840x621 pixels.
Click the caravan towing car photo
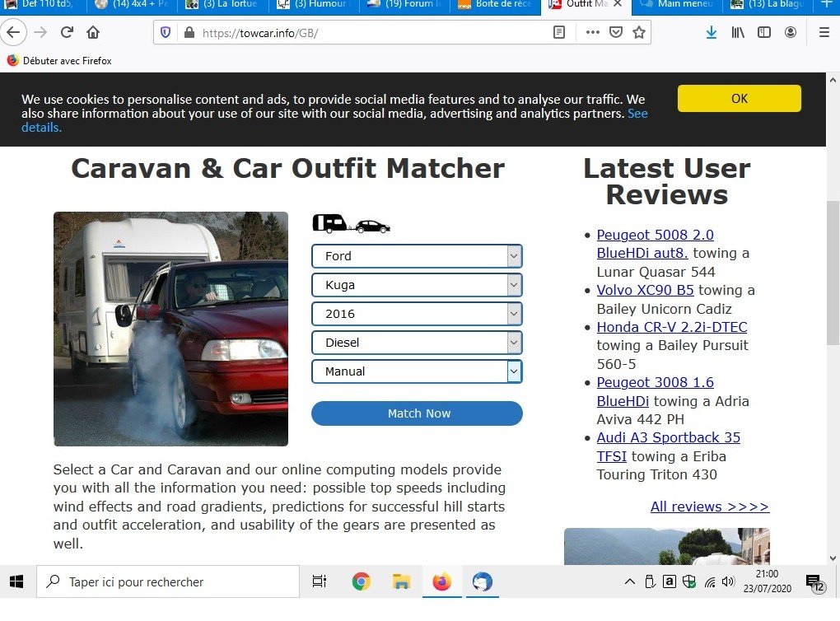tap(171, 329)
